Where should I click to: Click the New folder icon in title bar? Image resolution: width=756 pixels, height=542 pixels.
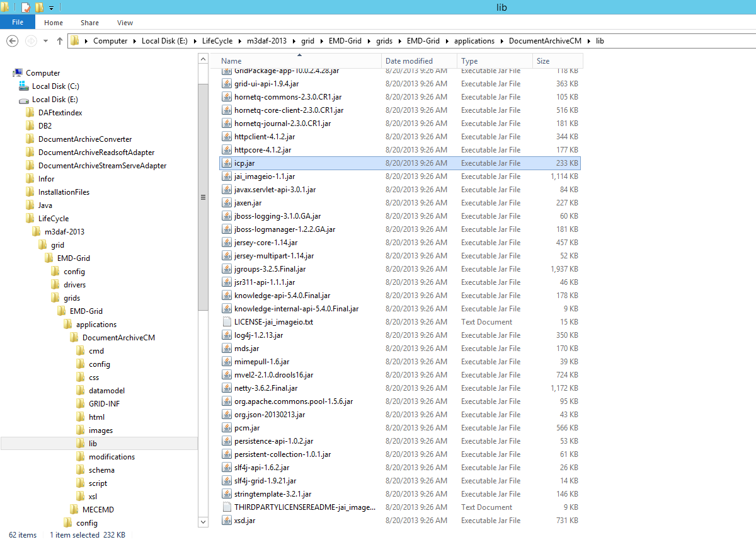click(x=39, y=8)
